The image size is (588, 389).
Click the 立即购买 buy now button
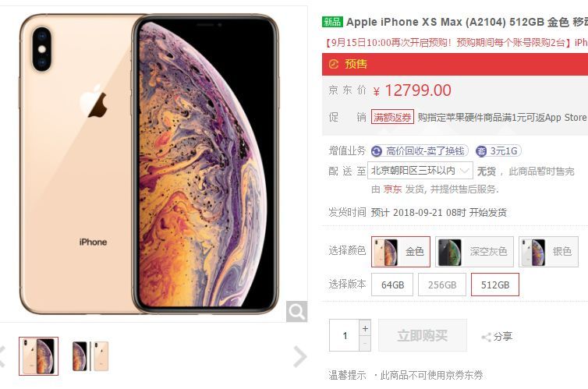pos(423,335)
